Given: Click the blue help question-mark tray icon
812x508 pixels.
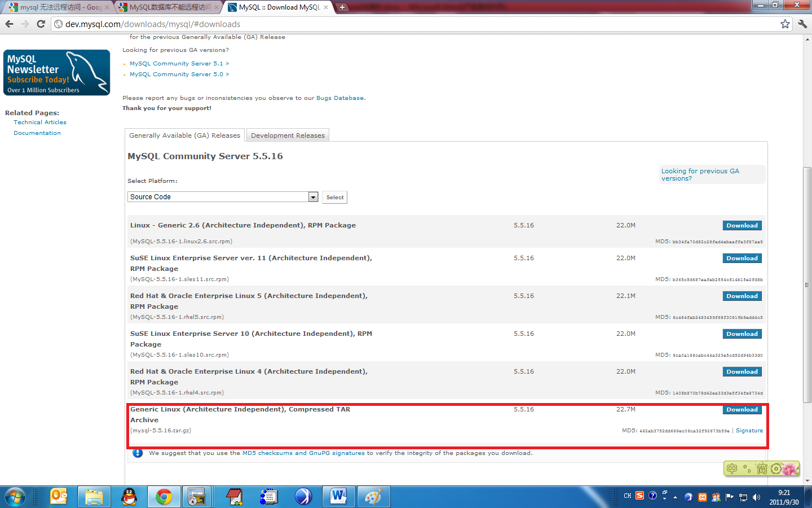Looking at the screenshot, I should 652,496.
